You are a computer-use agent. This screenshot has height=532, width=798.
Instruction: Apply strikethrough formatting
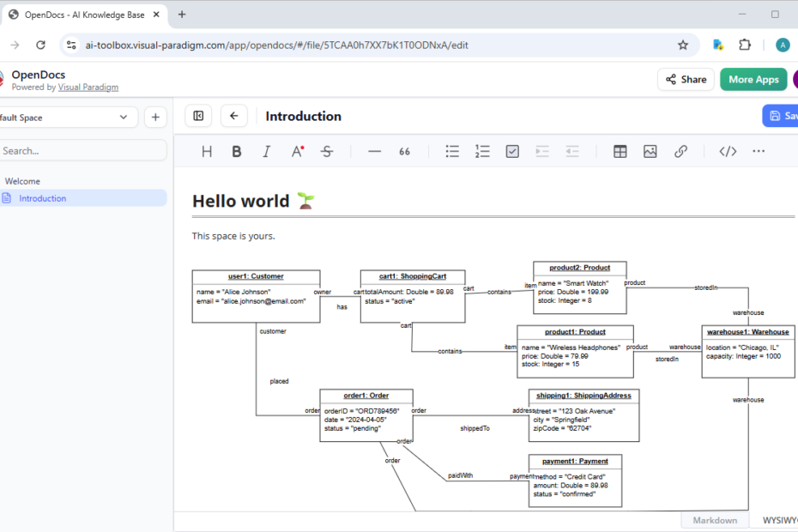point(327,151)
